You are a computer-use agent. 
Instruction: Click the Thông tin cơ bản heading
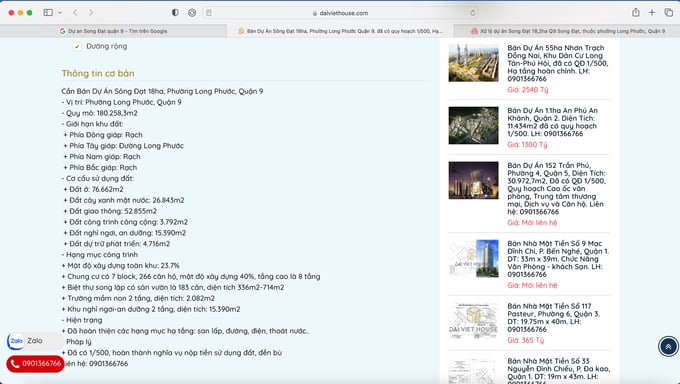98,73
